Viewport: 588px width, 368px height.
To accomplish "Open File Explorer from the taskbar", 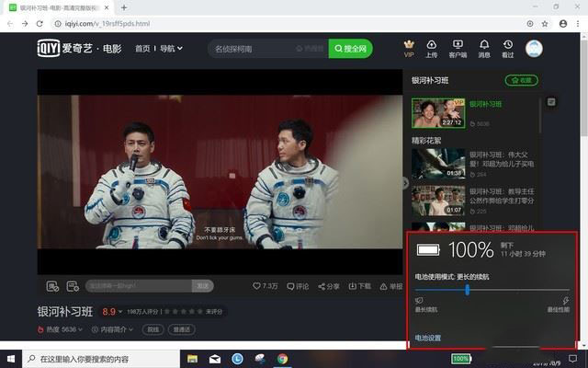I will point(192,359).
